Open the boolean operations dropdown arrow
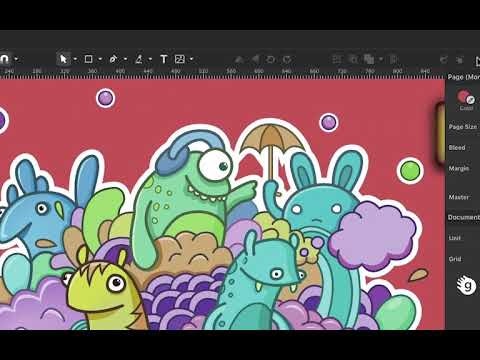The height and width of the screenshot is (360, 480). (381, 59)
